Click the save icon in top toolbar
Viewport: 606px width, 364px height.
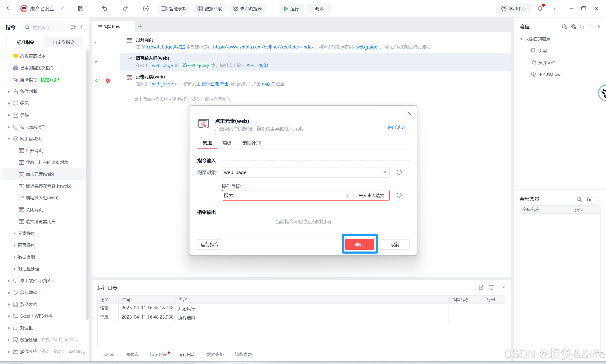81,9
